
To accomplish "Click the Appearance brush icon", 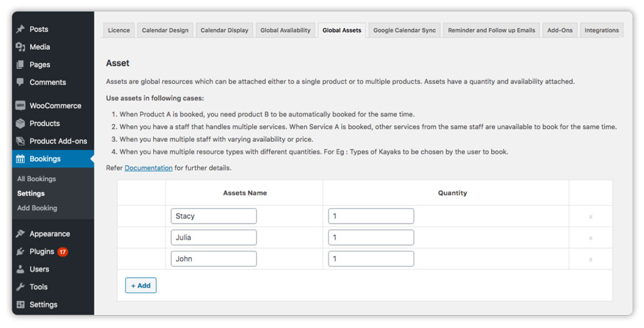I will pyautogui.click(x=20, y=233).
